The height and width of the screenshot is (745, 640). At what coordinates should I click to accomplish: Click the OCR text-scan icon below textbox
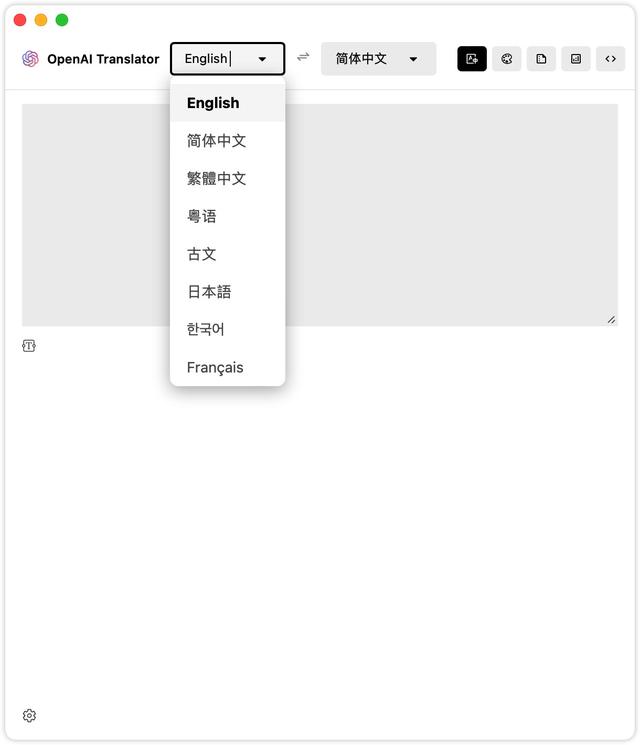[29, 346]
